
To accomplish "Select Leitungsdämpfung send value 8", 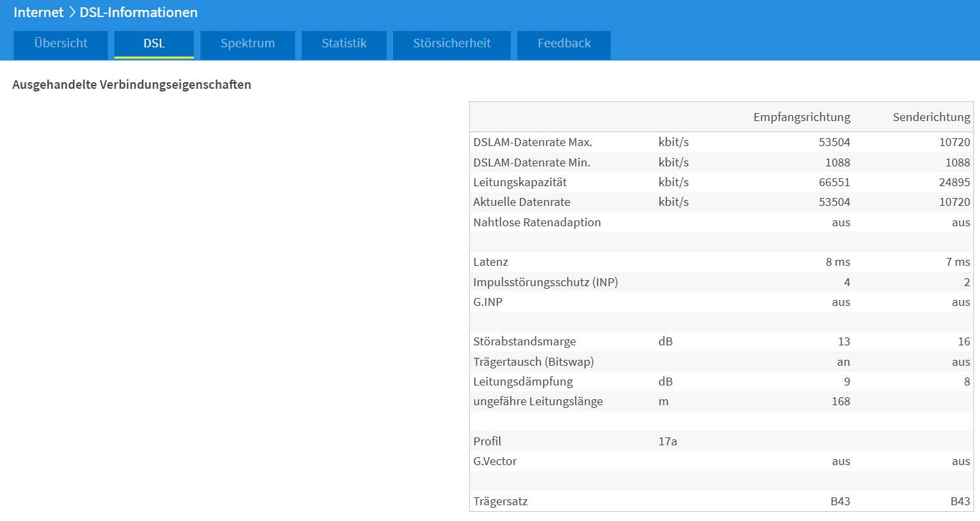I will tap(967, 382).
